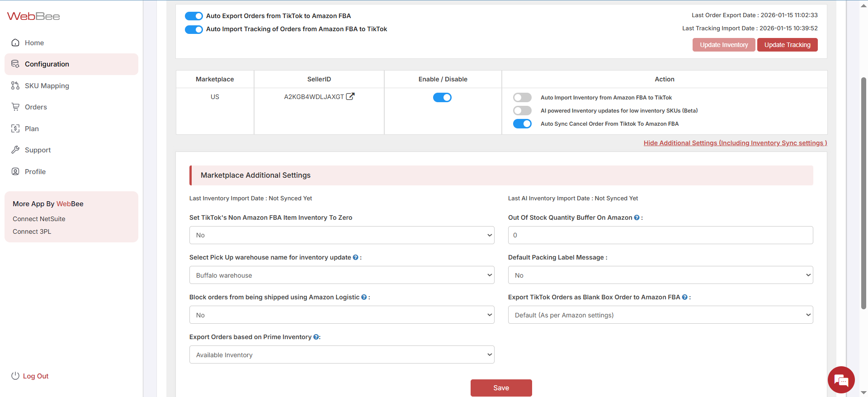
Task: Go to SKU Mapping in sidebar
Action: 47,86
